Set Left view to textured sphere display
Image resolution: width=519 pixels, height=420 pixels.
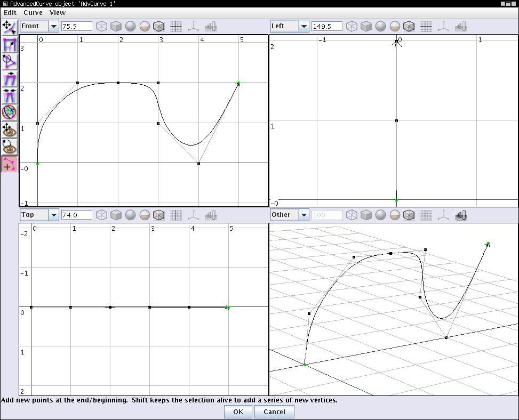(x=395, y=27)
